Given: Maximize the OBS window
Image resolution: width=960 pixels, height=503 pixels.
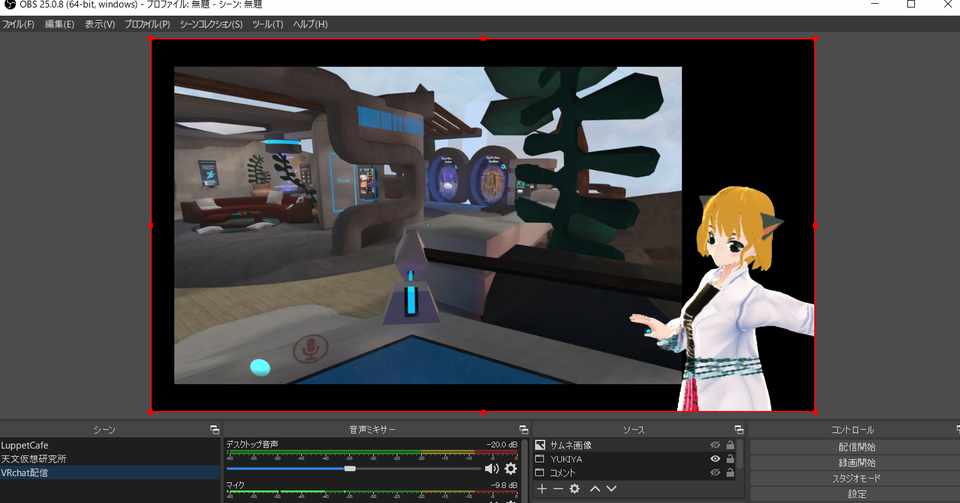Looking at the screenshot, I should tap(911, 4).
